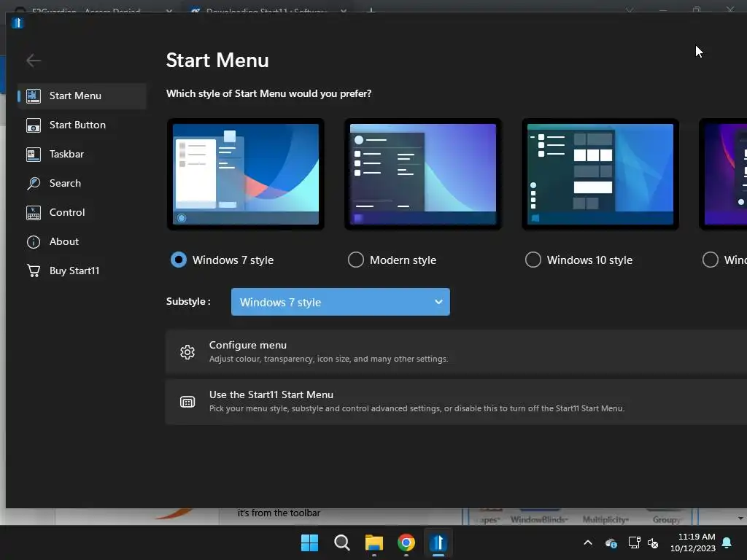This screenshot has width=747, height=560.
Task: Open File Explorer from taskbar
Action: click(x=374, y=542)
